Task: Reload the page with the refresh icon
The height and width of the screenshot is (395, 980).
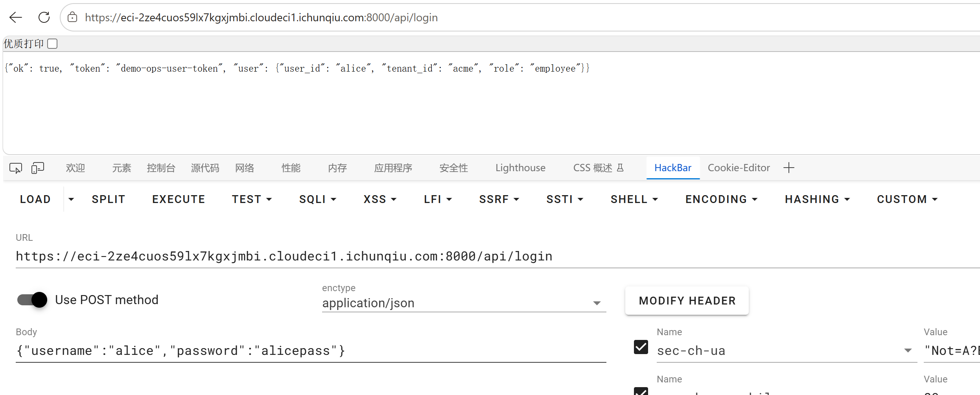Action: pyautogui.click(x=44, y=17)
